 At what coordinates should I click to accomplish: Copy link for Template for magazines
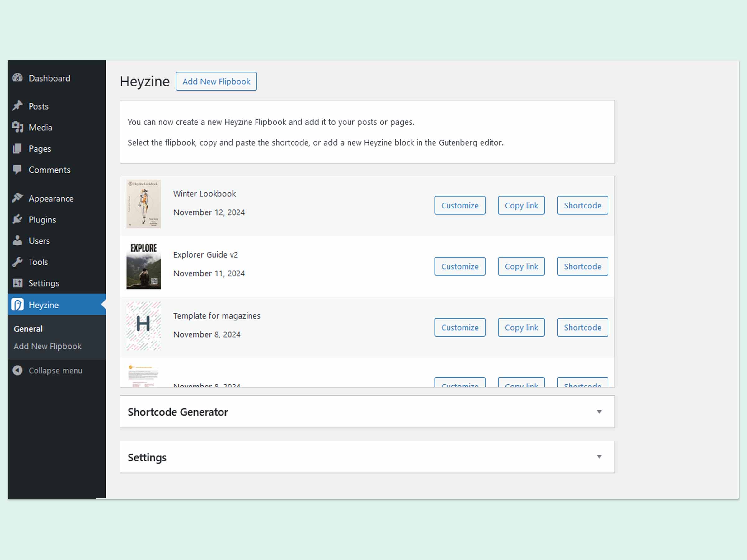tap(521, 327)
